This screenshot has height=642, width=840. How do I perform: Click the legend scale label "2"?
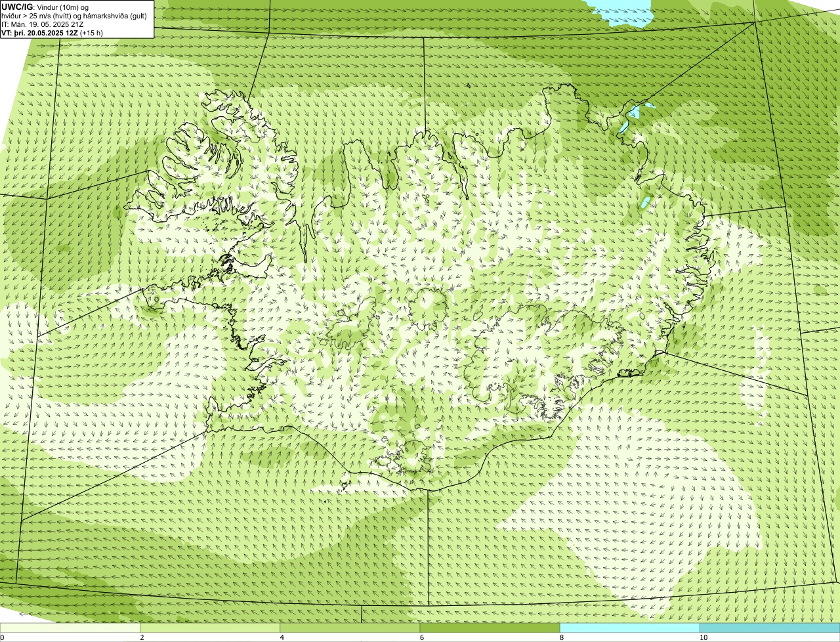(x=142, y=637)
